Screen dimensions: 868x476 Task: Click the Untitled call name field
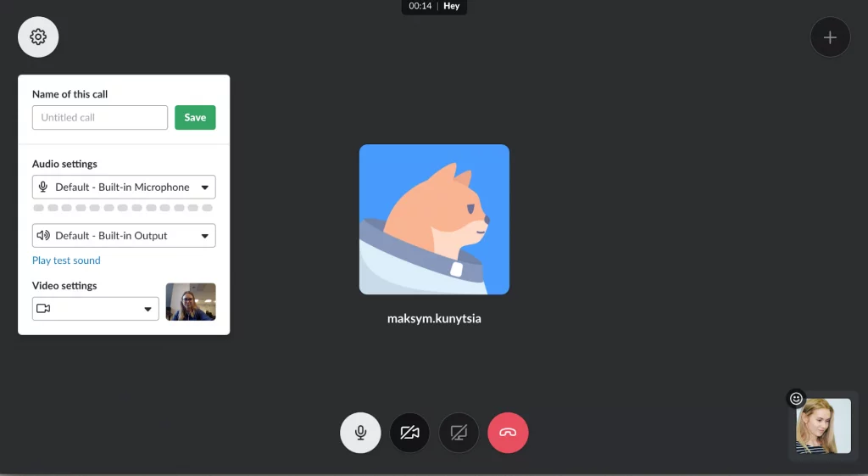[100, 117]
